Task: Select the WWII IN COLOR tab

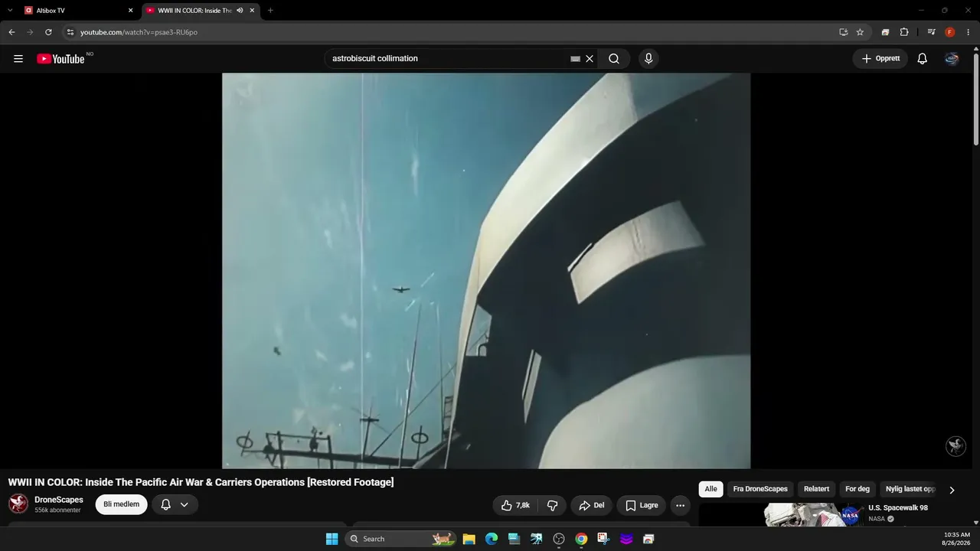Action: coord(201,11)
